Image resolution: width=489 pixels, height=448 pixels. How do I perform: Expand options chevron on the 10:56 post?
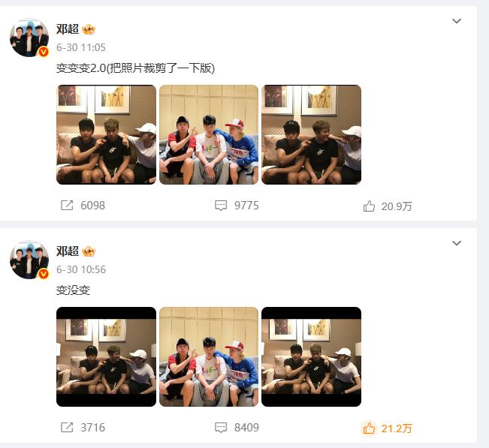pyautogui.click(x=457, y=243)
